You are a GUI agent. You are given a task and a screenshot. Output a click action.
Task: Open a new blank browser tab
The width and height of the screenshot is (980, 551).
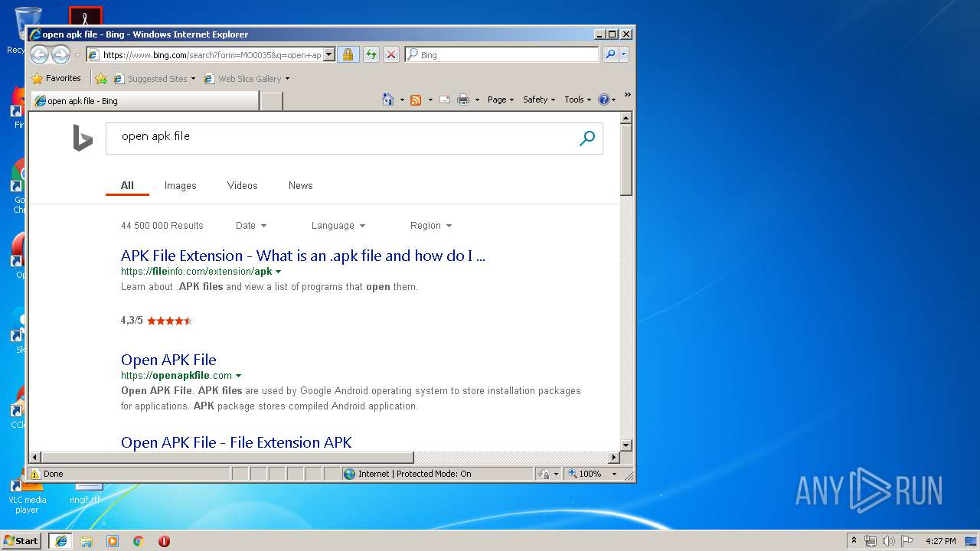click(272, 101)
